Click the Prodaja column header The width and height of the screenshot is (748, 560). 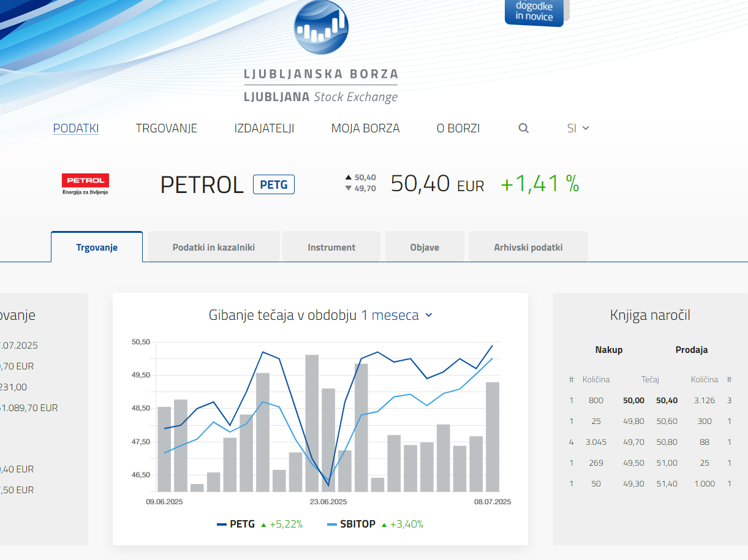coord(692,350)
